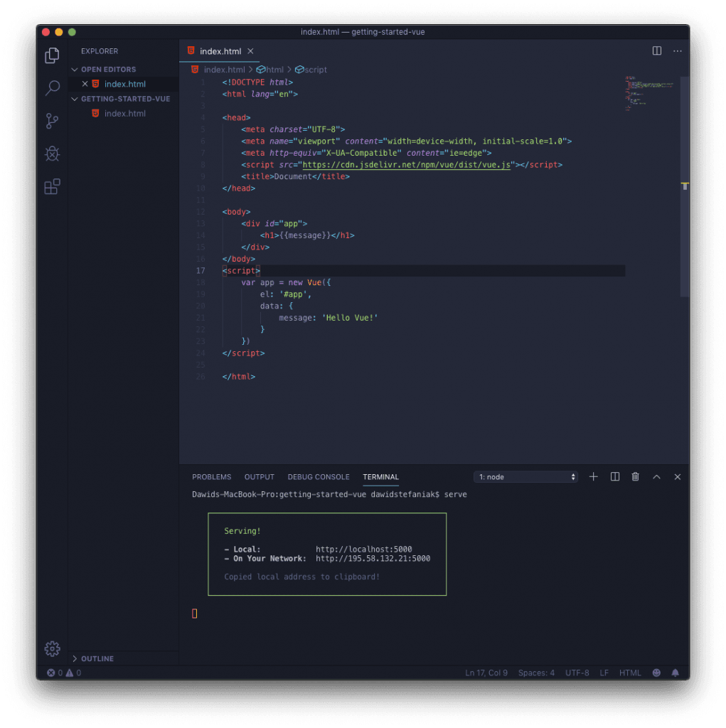Click the errors count icon in status bar

pos(50,673)
